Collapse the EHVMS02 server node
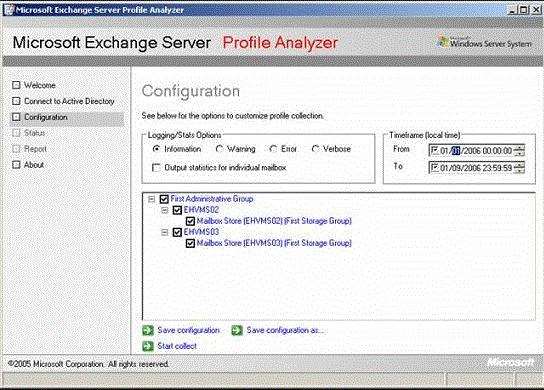Viewport: 544px width, 390px height. [x=164, y=210]
